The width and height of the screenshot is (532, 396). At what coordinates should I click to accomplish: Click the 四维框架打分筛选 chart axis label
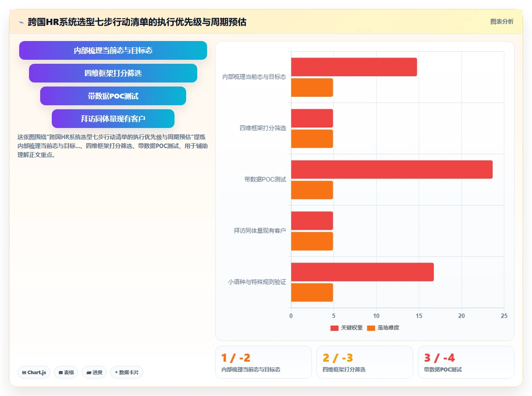coord(262,128)
